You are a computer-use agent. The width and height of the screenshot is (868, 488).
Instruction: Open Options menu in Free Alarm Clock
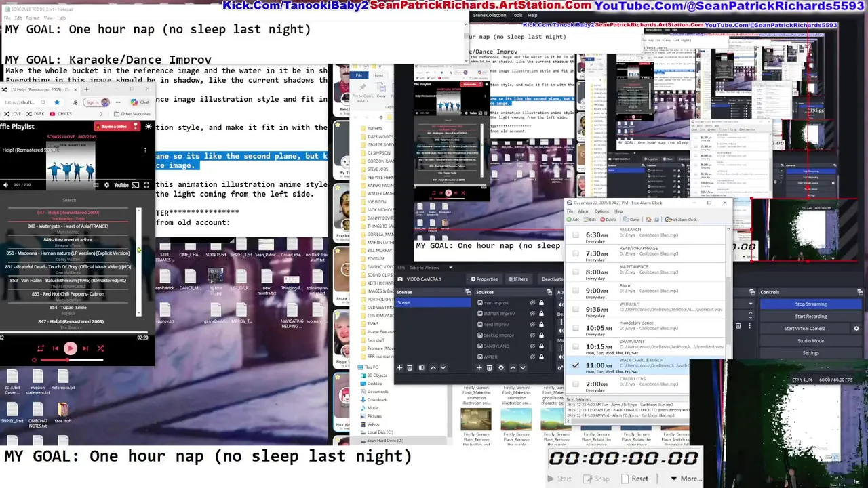[601, 211]
